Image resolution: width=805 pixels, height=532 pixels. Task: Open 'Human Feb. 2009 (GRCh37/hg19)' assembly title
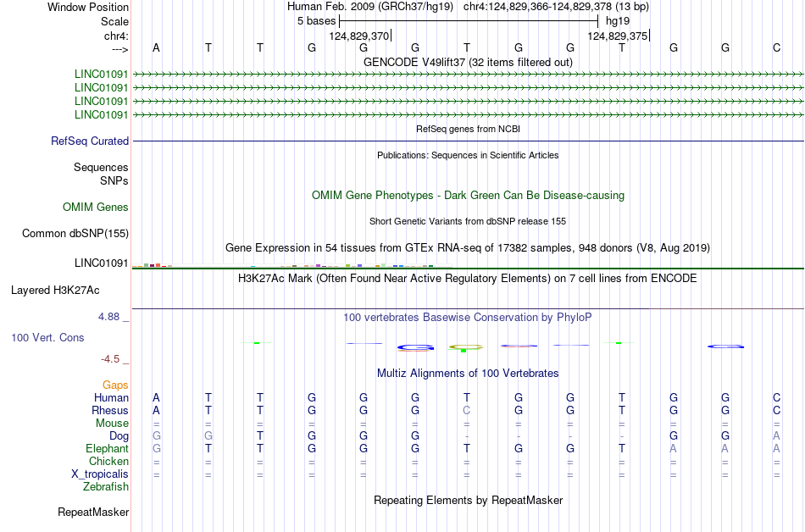click(x=370, y=7)
